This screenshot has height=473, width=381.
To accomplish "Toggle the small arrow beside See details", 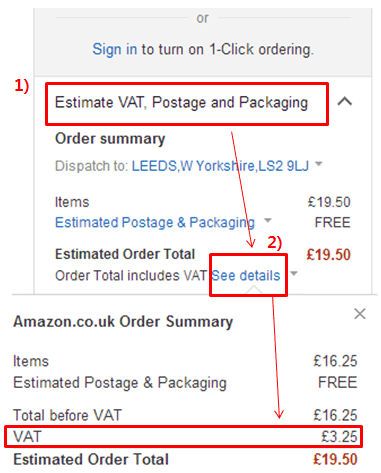I will click(294, 273).
